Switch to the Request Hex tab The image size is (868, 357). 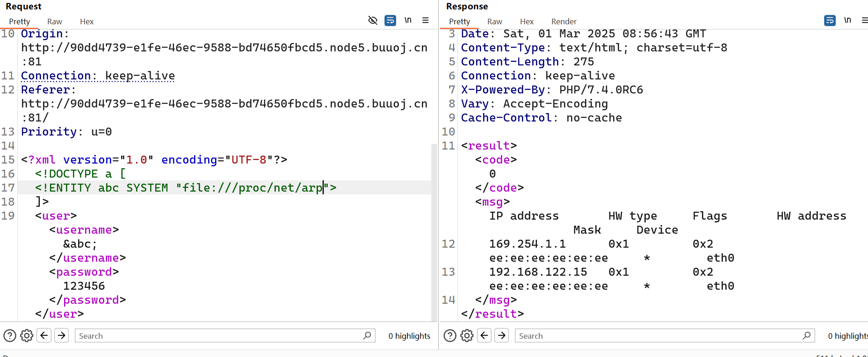tap(87, 21)
